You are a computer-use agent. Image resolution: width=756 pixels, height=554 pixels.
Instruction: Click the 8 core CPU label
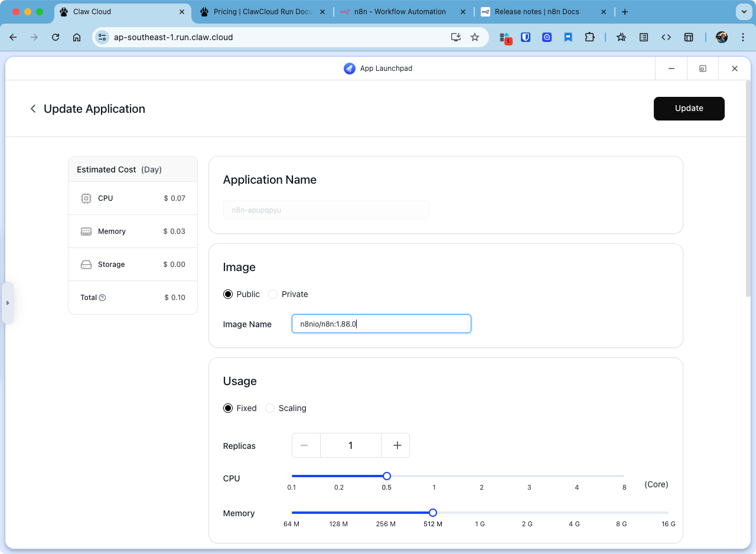[x=624, y=487]
